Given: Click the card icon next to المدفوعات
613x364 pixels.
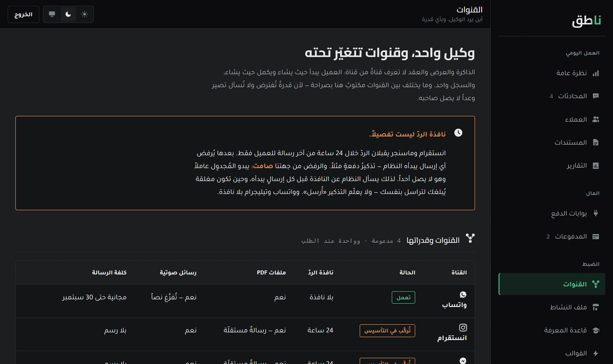Looking at the screenshot, I should (x=596, y=236).
